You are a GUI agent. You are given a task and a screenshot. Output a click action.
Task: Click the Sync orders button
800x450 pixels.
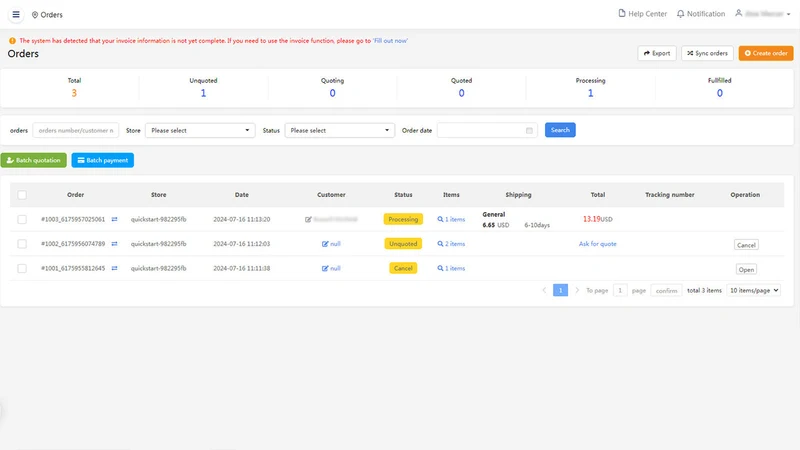click(x=707, y=53)
